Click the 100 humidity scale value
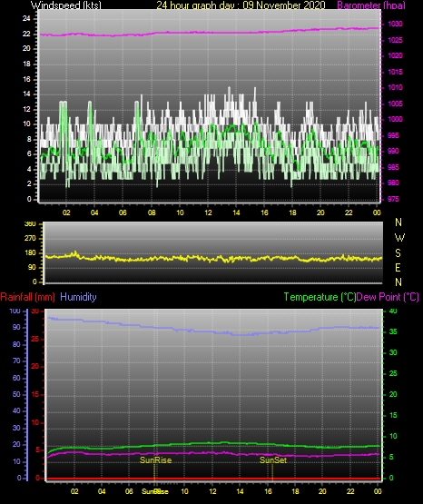This screenshot has width=423, height=504. click(15, 311)
